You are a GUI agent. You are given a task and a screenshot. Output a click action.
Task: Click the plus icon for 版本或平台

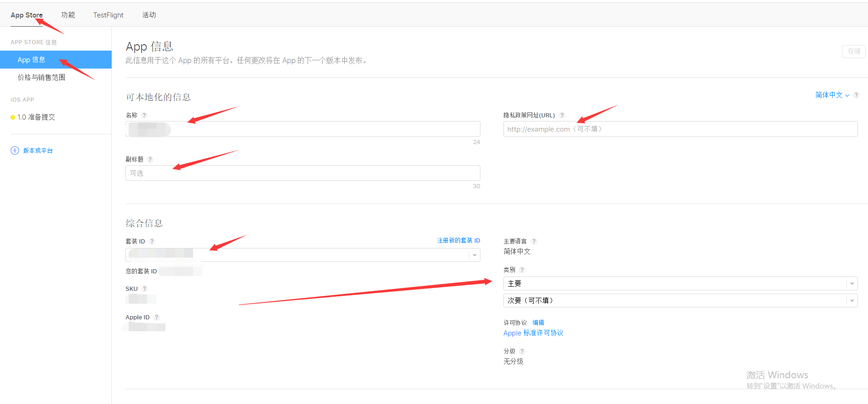click(x=15, y=150)
